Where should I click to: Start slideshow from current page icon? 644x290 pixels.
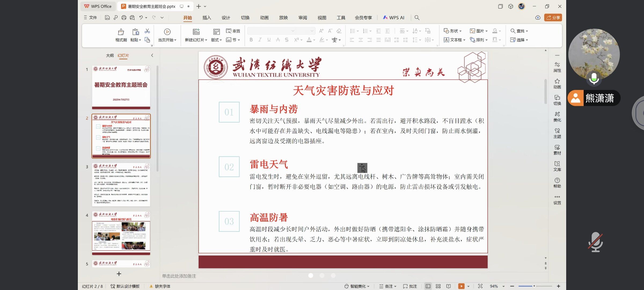click(167, 32)
